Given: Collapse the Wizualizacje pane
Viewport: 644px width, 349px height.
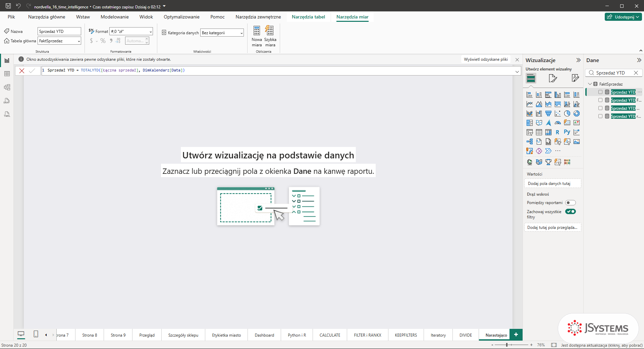Looking at the screenshot, I should [578, 60].
